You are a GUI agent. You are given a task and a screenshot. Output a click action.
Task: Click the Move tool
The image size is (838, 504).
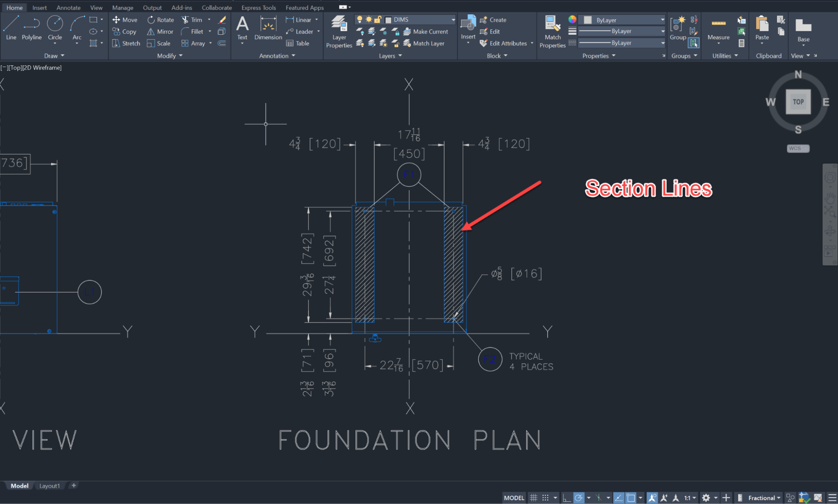[x=125, y=20]
